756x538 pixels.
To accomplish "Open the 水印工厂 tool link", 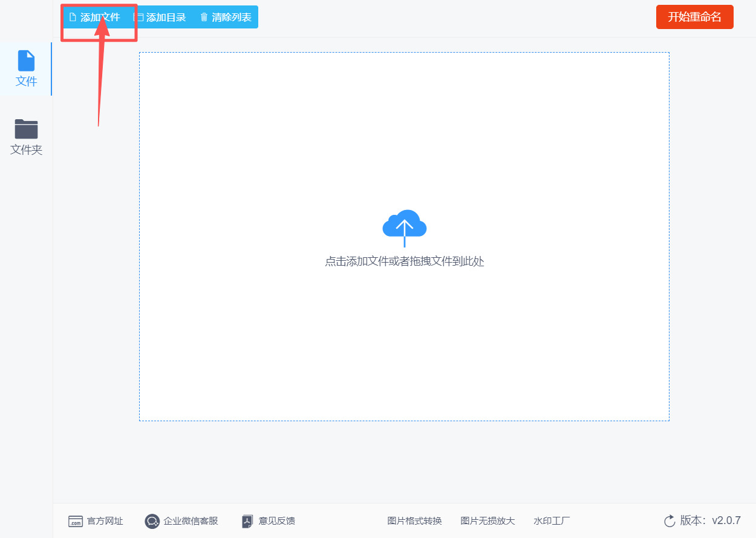I will [552, 521].
